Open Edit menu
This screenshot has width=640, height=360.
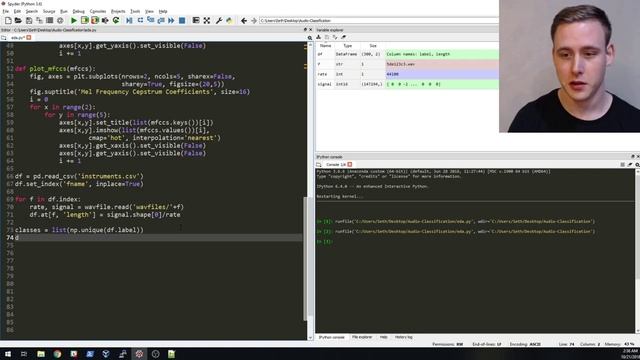point(17,11)
